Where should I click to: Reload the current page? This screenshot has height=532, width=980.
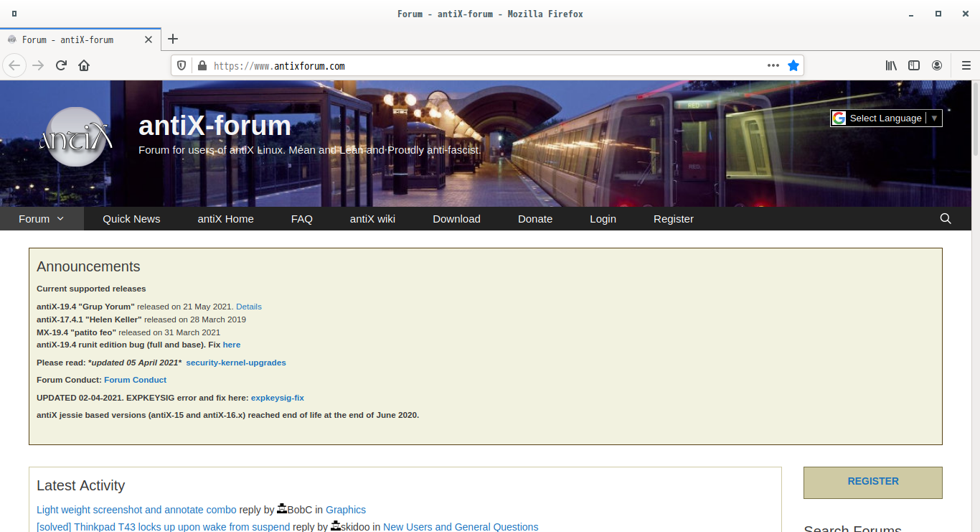tap(61, 65)
